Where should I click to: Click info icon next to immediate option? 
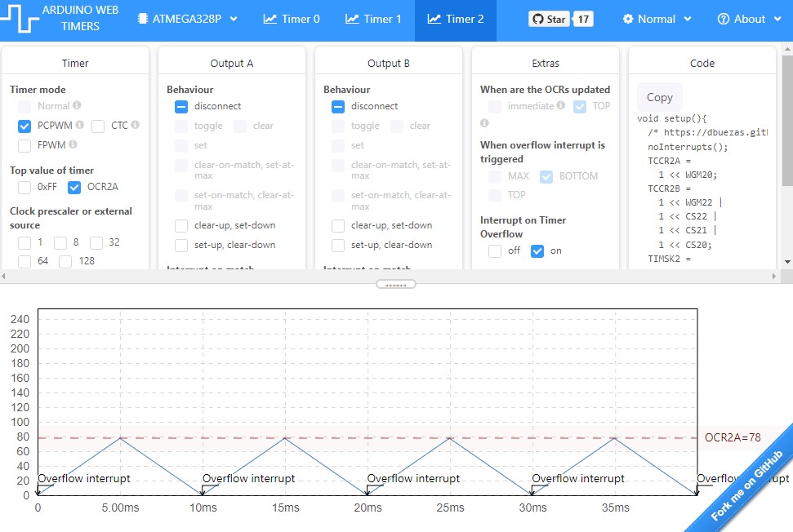tap(561, 105)
